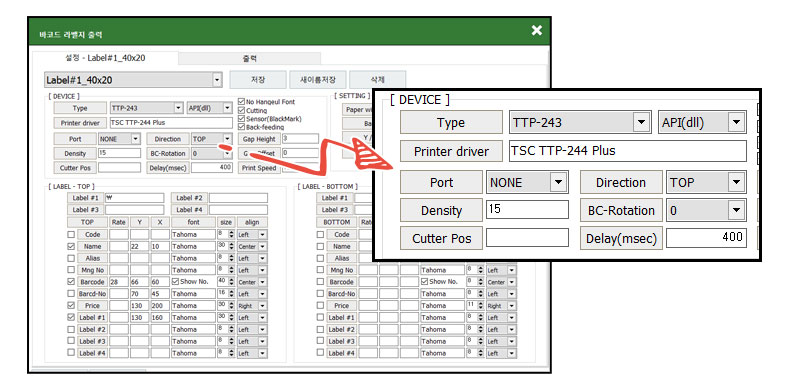This screenshot has width=800, height=389.
Task: Enable Barcd-No checkbox in LABEL - TOP
Action: 71,294
